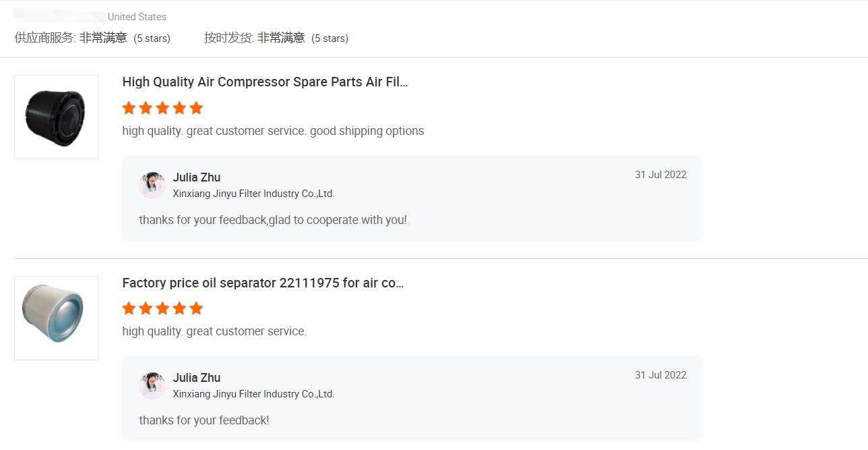
Task: Click Julia Zhu's avatar in the first reply
Action: coord(152,185)
